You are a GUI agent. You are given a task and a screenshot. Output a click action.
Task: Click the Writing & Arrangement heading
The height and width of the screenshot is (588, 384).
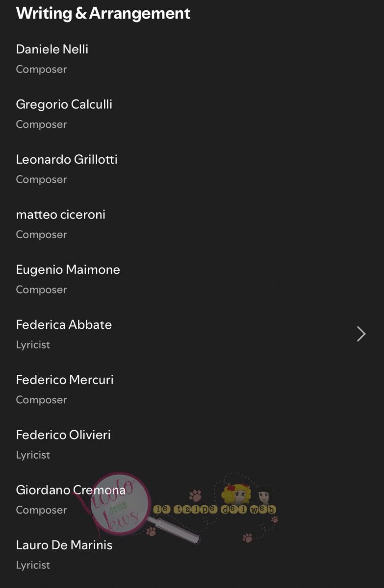[103, 13]
